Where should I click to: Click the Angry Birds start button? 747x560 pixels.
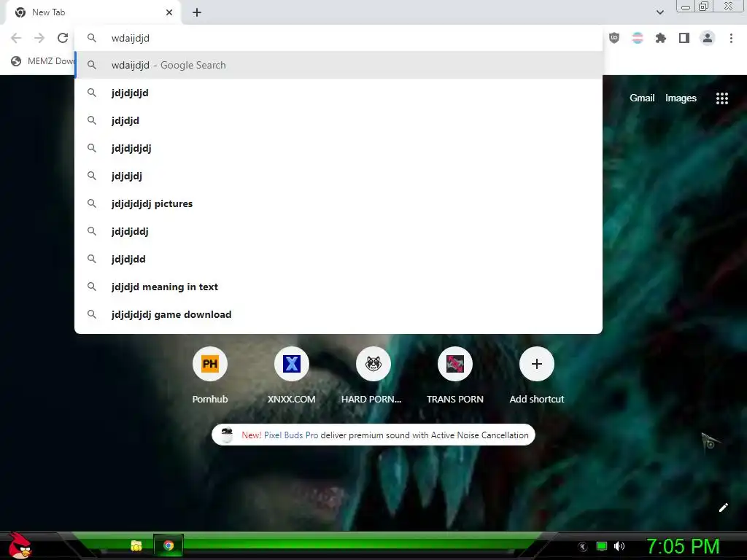click(20, 546)
